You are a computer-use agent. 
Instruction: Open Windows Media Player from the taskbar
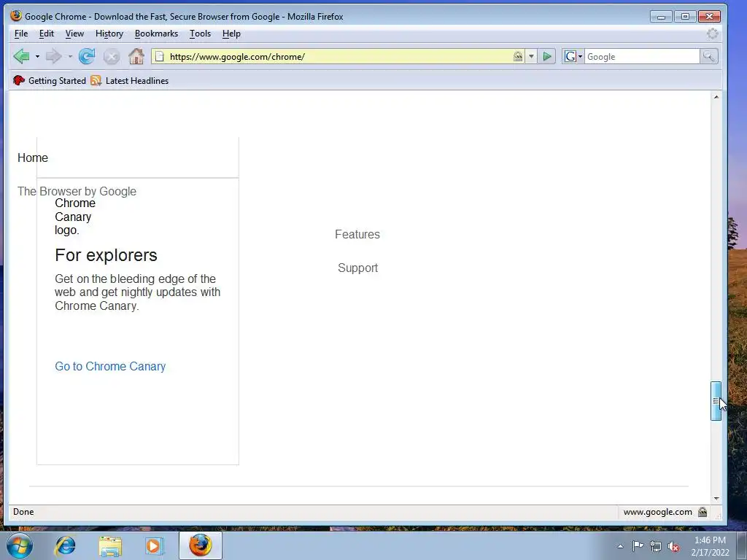tap(154, 545)
